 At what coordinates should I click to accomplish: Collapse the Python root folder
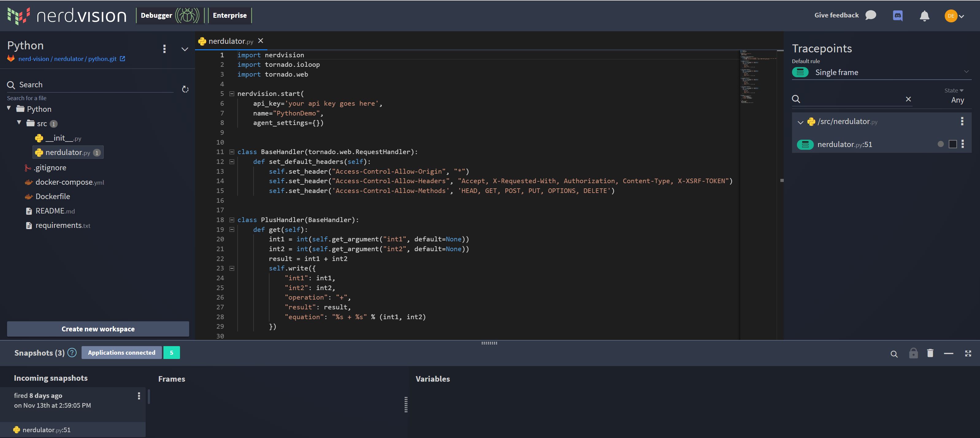9,108
